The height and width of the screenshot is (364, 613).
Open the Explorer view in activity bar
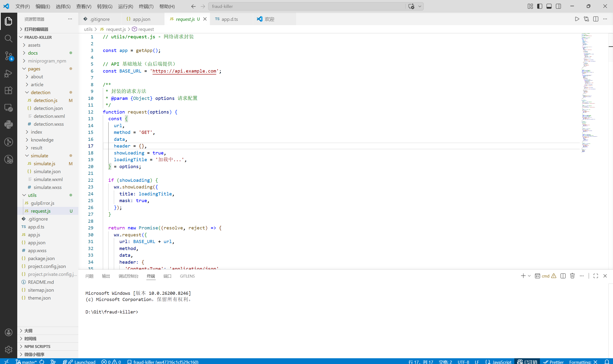pyautogui.click(x=8, y=21)
